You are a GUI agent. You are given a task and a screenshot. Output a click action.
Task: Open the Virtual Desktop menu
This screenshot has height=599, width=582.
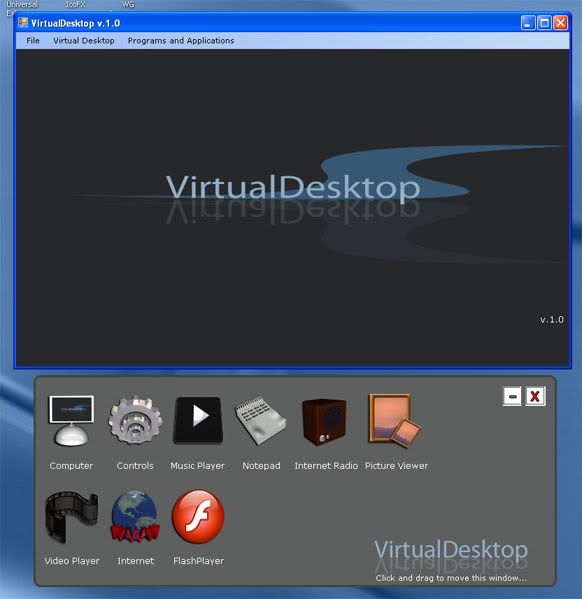tap(84, 40)
